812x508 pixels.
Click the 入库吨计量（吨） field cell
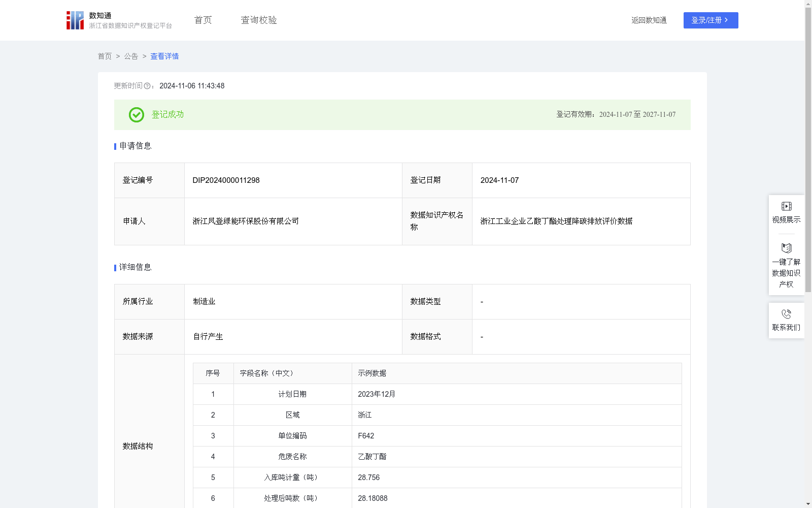point(293,478)
